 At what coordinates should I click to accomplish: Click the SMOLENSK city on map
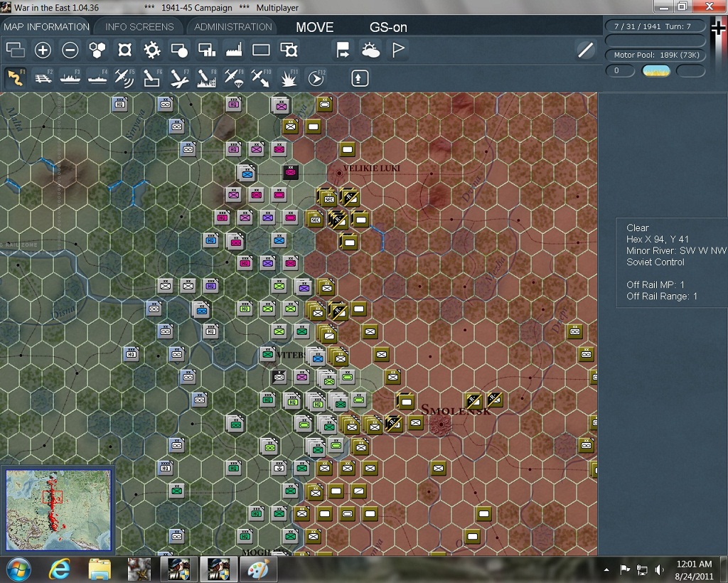coord(439,424)
